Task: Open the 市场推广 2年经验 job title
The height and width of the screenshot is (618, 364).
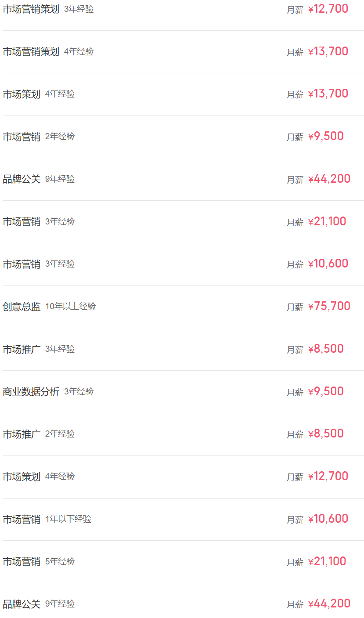Action: 22,434
